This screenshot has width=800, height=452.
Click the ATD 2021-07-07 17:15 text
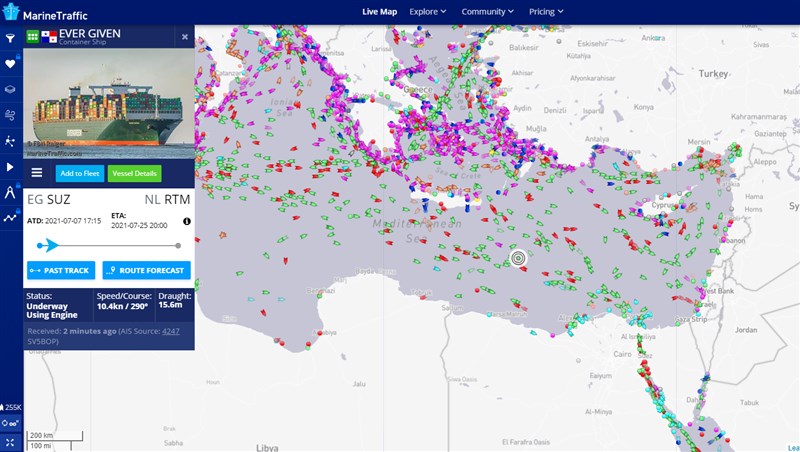tap(64, 221)
